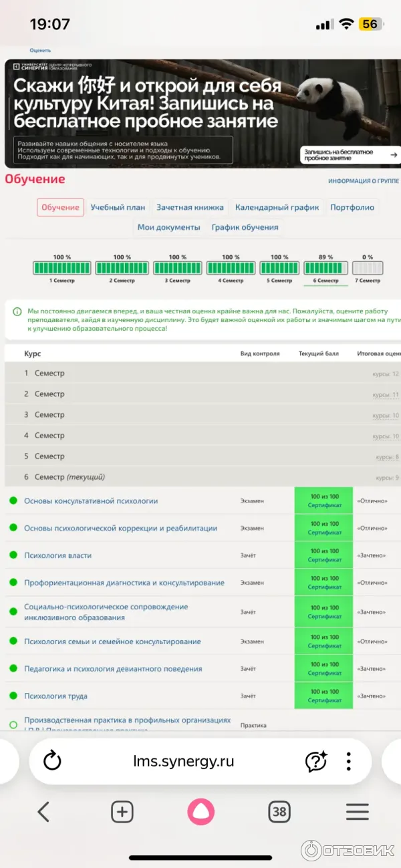401x868 pixels.
Task: Tap the lms.synergy.ru address field
Action: pos(184,761)
